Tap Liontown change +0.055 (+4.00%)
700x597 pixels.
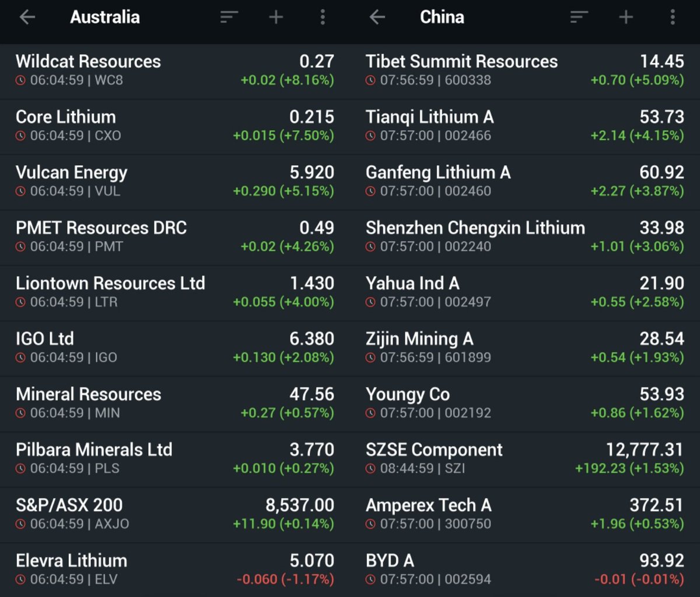(x=283, y=302)
